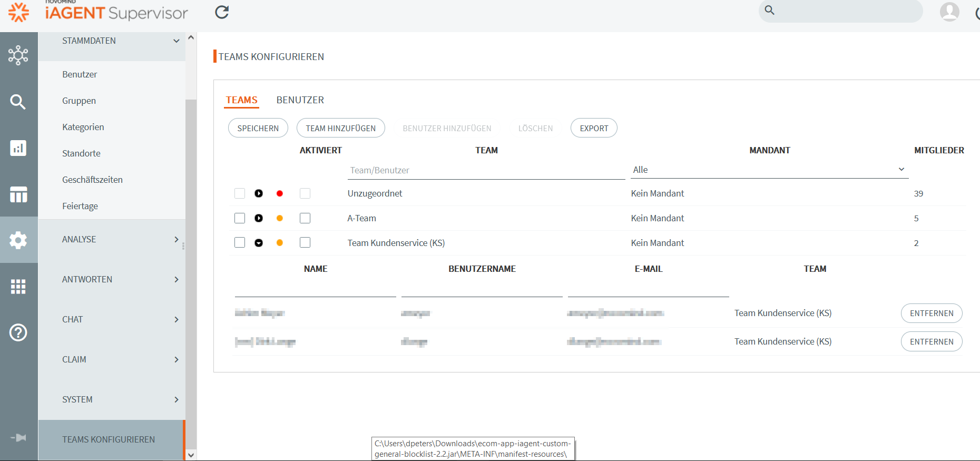This screenshot has width=980, height=461.
Task: Open Gruppen in the Stammdaten menu
Action: (79, 101)
